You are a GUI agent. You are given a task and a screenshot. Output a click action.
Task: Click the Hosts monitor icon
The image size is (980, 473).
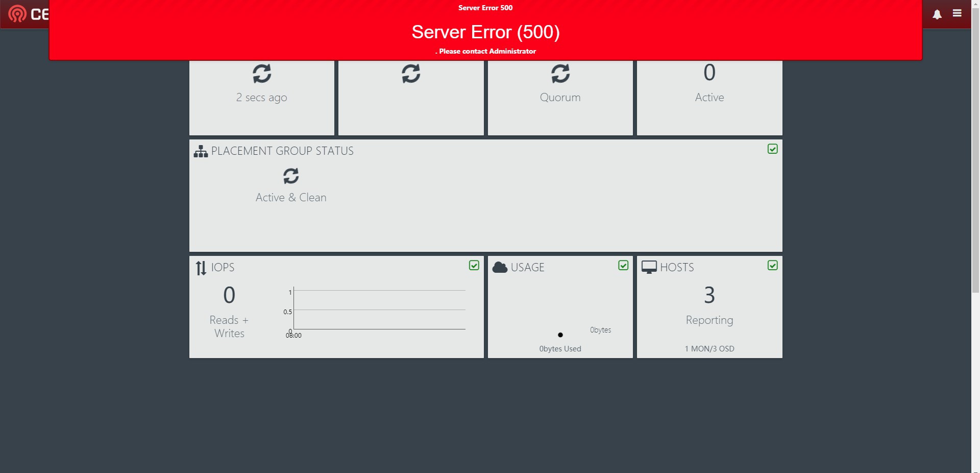(649, 267)
